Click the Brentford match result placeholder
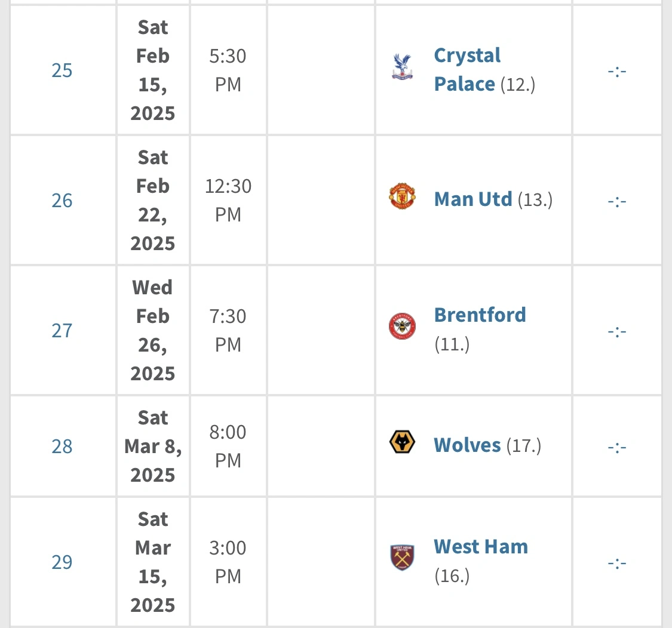Image resolution: width=672 pixels, height=628 pixels. pyautogui.click(x=617, y=331)
